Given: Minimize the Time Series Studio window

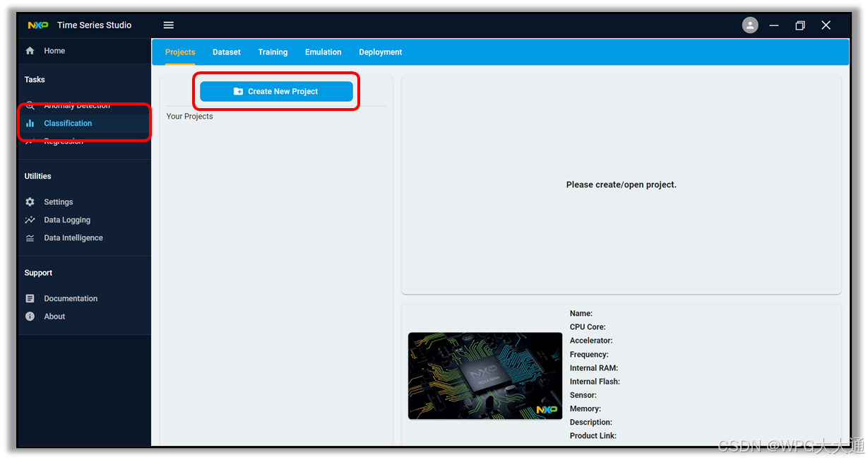Looking at the screenshot, I should coord(774,25).
